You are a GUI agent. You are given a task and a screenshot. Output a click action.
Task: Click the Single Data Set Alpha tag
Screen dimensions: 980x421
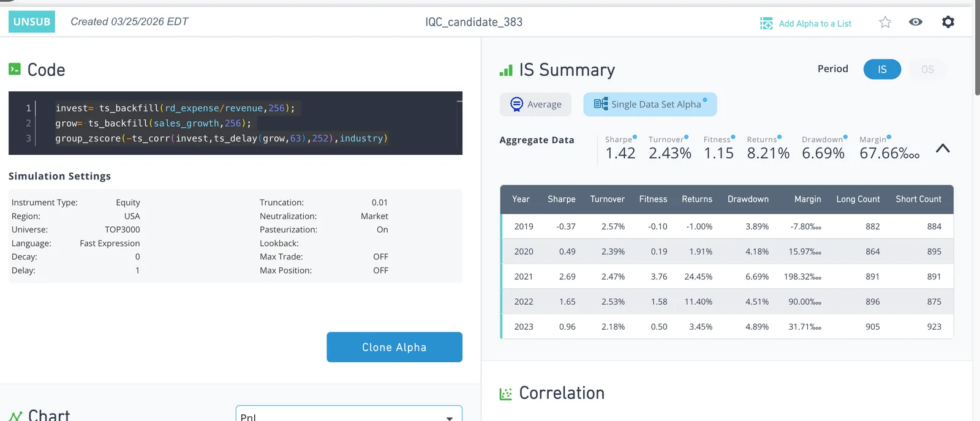click(x=650, y=104)
